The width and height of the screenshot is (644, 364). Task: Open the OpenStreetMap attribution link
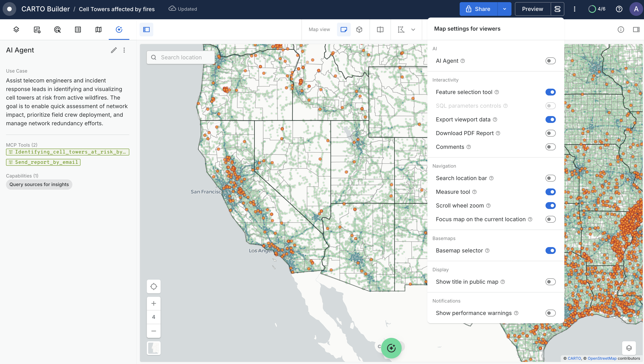click(602, 358)
